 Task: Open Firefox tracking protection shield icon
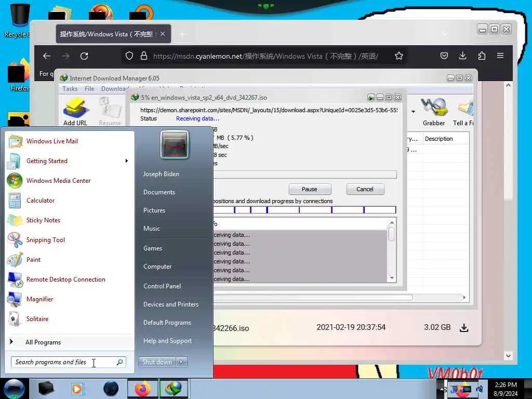coord(129,56)
